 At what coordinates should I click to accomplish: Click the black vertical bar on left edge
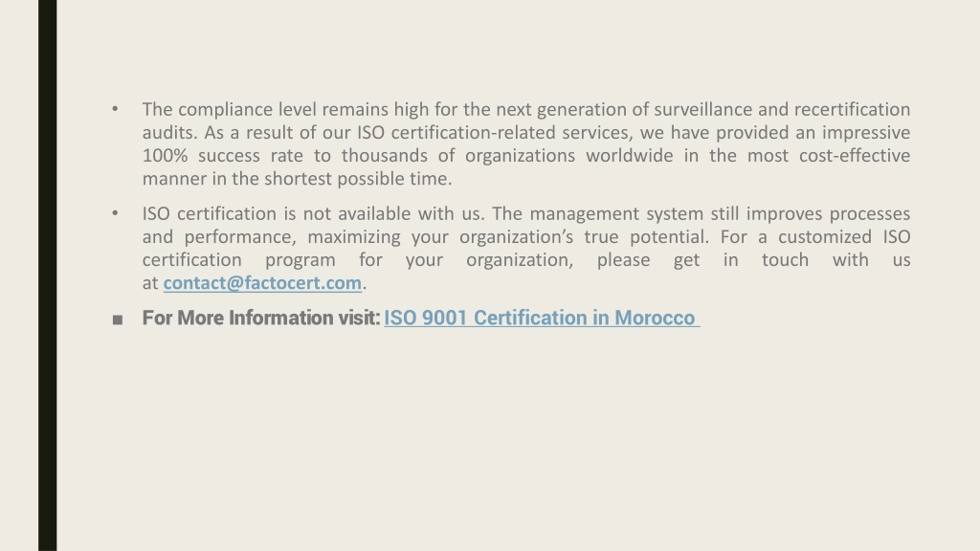[x=48, y=275]
